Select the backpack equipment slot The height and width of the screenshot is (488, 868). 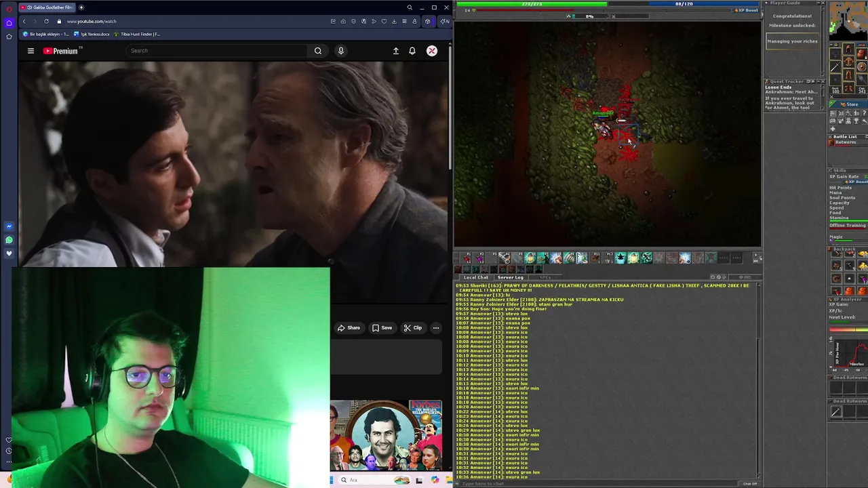[862, 54]
